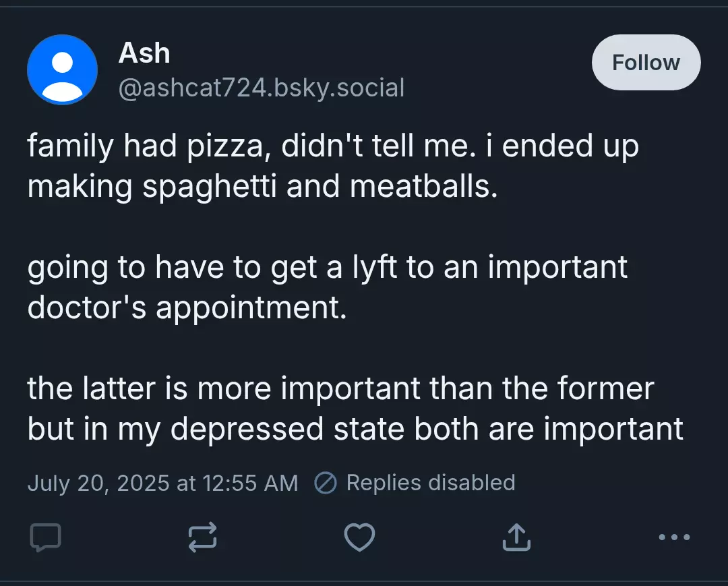Image resolution: width=728 pixels, height=586 pixels.
Task: Click the word 'lyft' in the post
Action: click(x=373, y=268)
